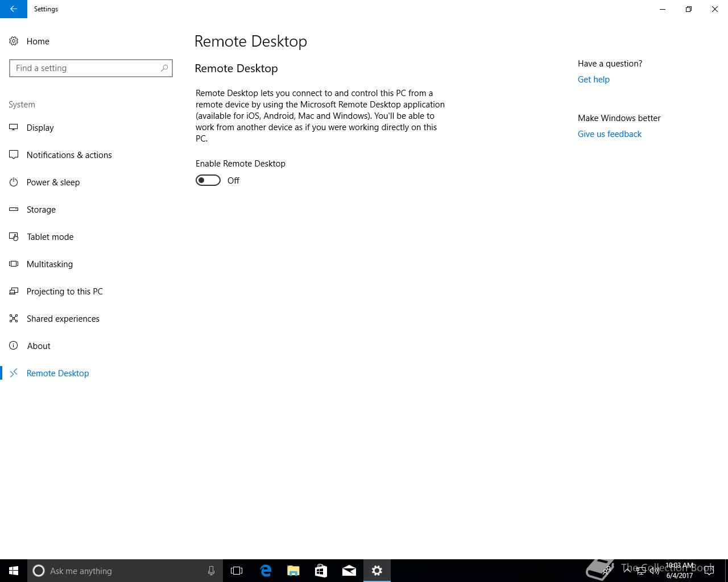Restore down the Settings window
This screenshot has width=728, height=582.
coord(689,9)
